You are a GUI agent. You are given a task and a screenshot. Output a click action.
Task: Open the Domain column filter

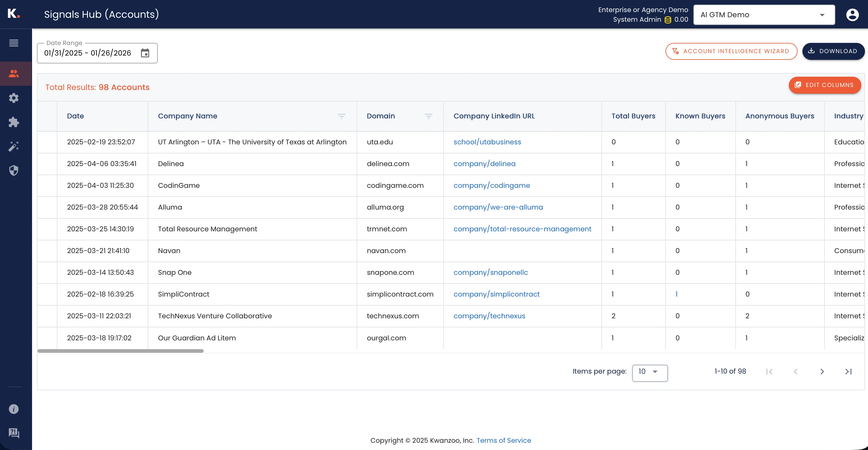(x=428, y=116)
